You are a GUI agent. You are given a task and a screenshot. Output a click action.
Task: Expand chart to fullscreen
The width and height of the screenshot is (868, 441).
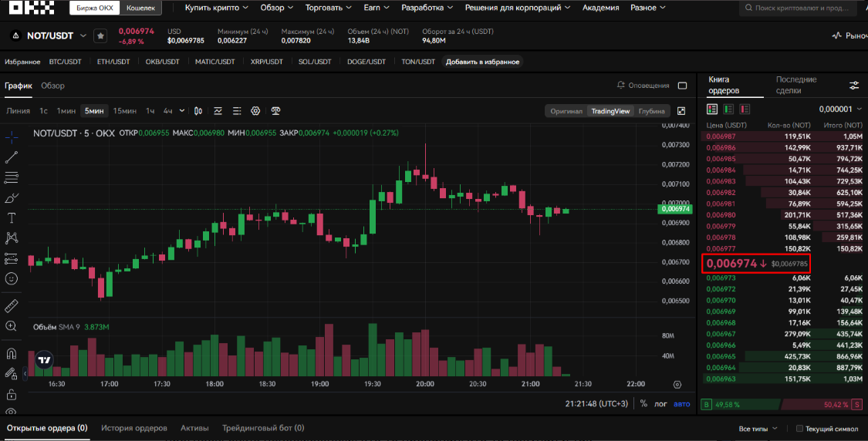pos(681,111)
